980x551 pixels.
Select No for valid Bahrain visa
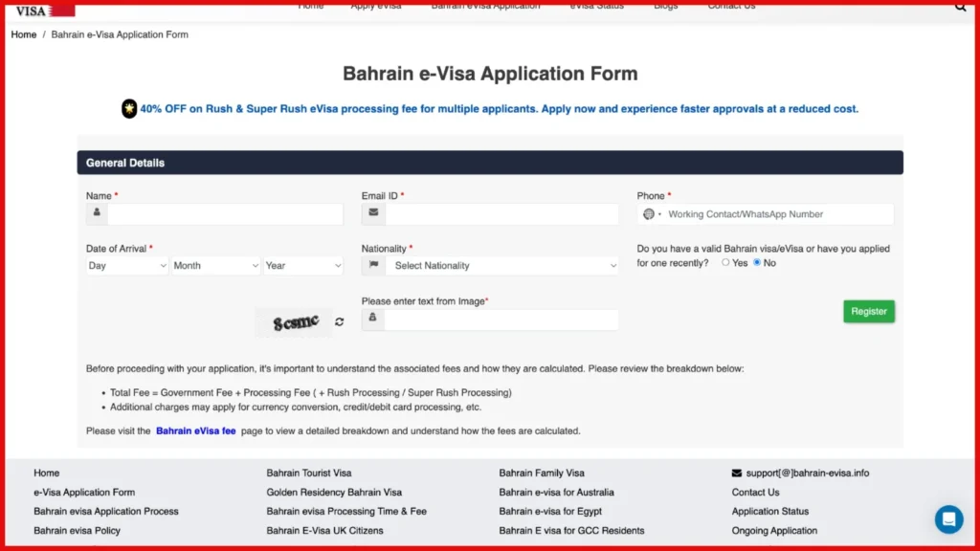tap(757, 263)
